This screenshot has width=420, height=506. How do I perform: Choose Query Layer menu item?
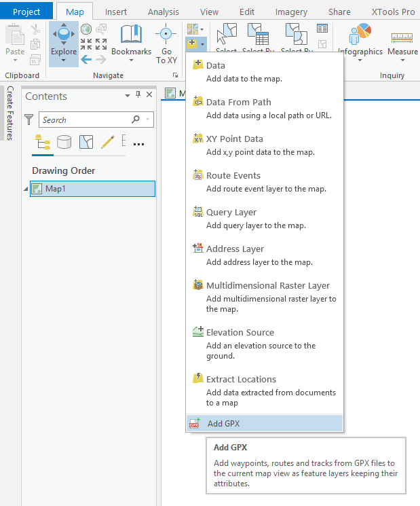click(265, 219)
